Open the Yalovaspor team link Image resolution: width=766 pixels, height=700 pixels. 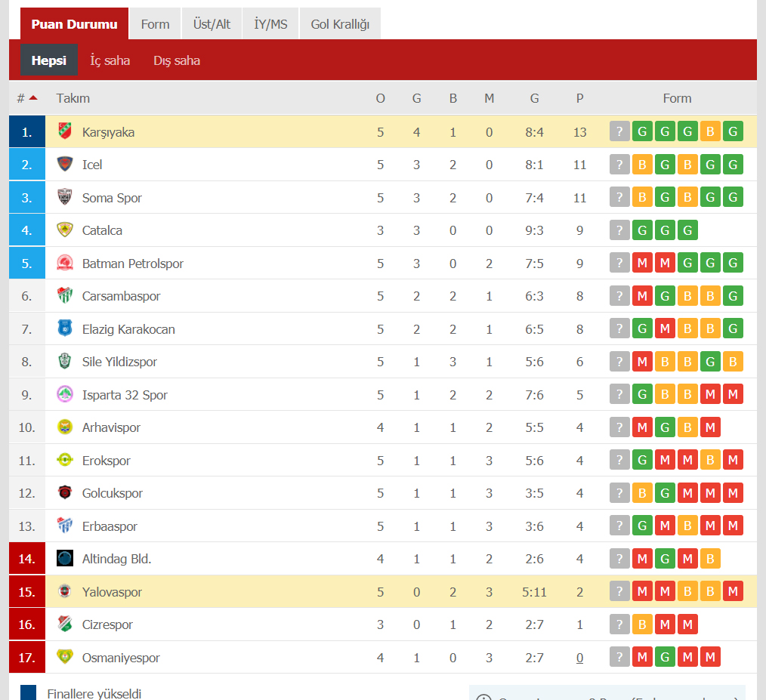point(112,591)
